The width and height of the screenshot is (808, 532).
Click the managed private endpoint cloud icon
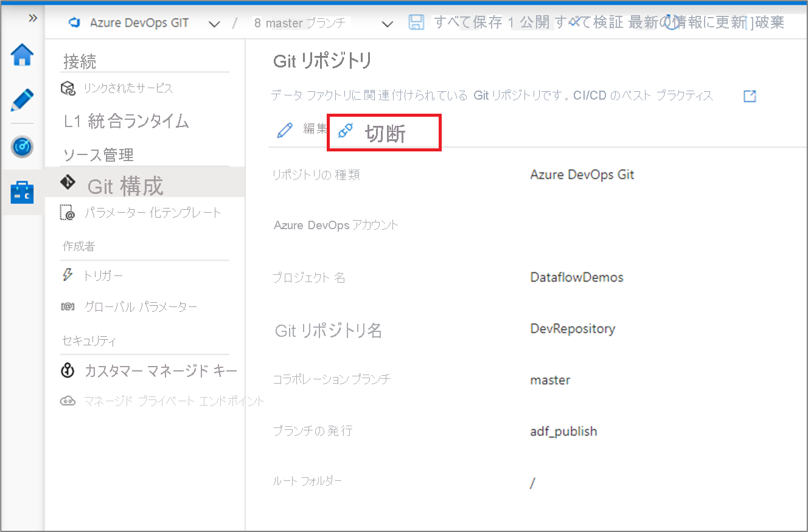(68, 401)
